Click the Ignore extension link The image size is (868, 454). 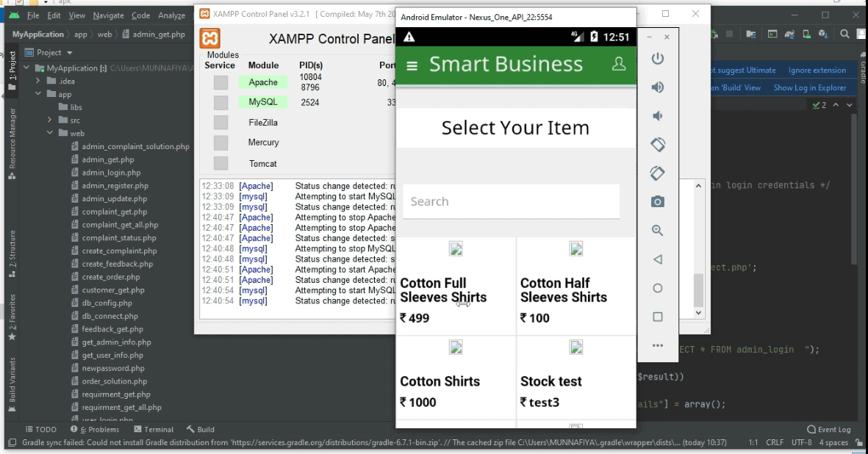(818, 70)
